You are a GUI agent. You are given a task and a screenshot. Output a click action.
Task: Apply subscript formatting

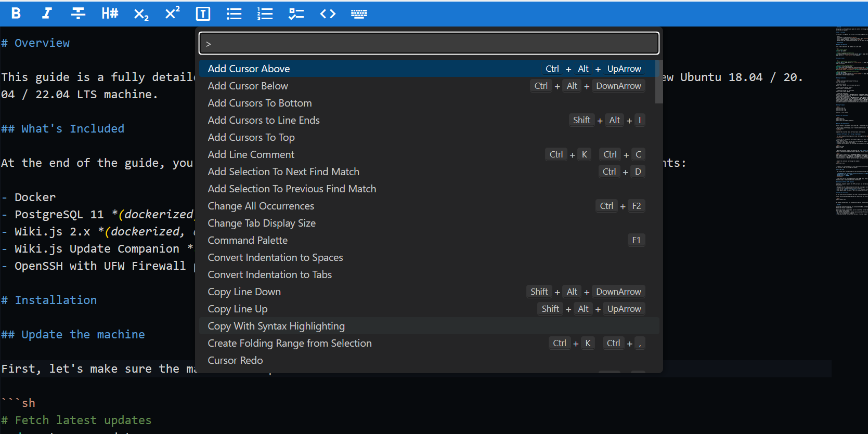pos(141,14)
